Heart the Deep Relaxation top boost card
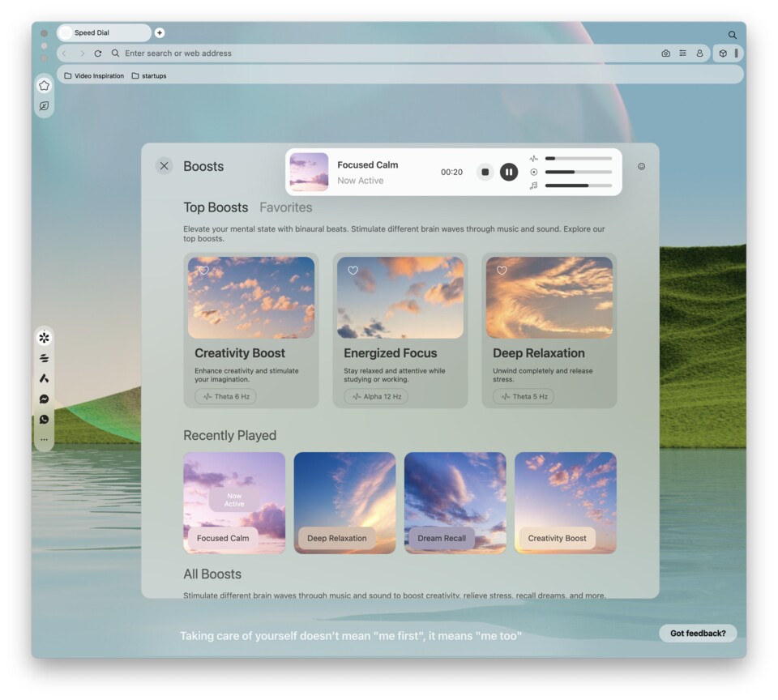This screenshot has height=700, width=778. point(502,271)
